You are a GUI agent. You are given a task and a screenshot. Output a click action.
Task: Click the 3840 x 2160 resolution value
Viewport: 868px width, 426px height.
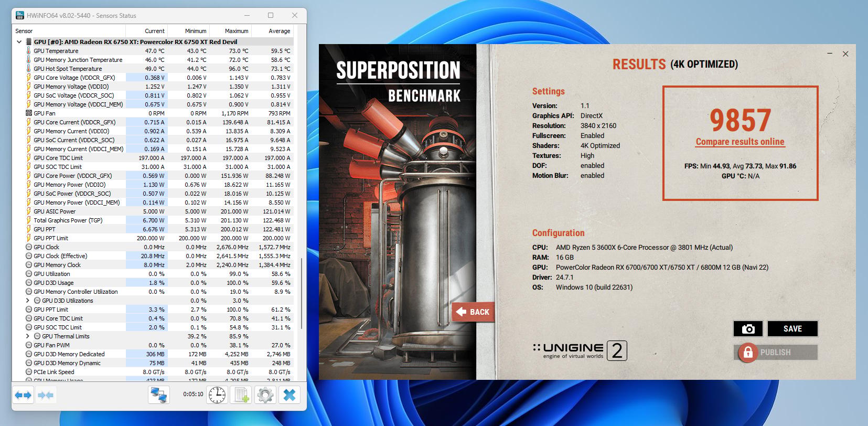[x=598, y=126]
